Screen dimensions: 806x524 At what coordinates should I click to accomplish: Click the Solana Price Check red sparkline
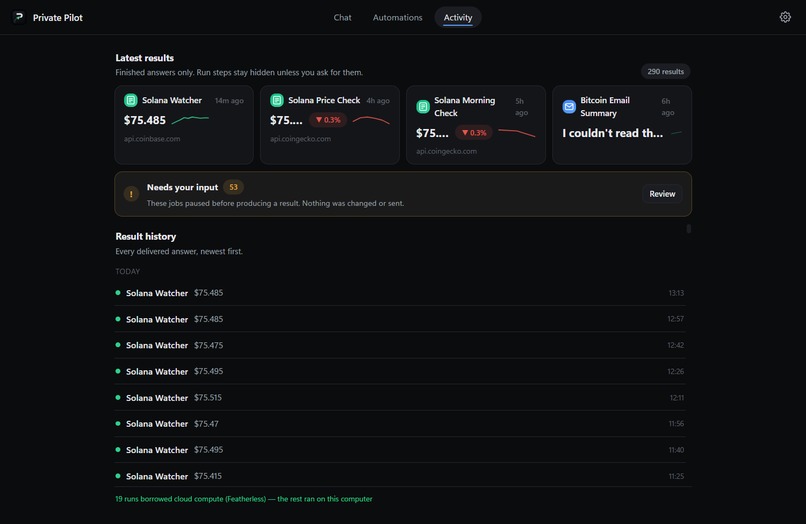(371, 120)
